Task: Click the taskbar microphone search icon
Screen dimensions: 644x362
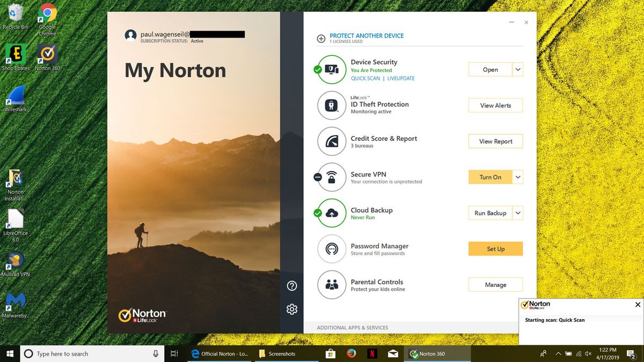Action: tap(156, 353)
